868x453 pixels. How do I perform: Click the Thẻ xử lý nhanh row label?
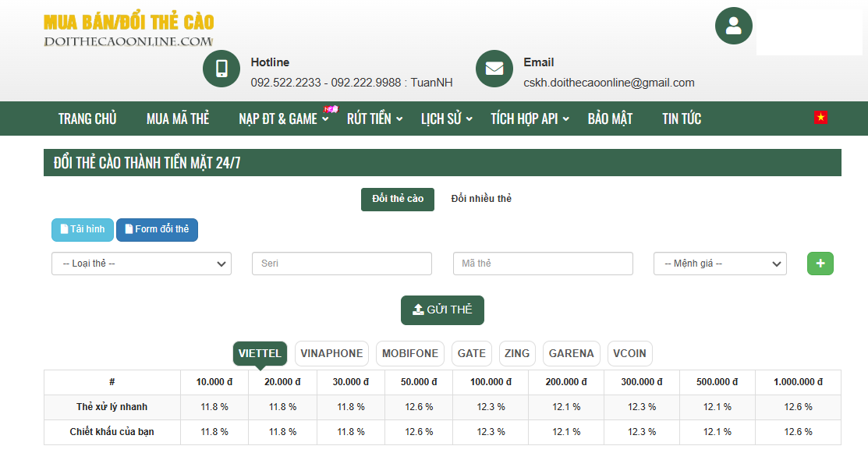coord(112,406)
